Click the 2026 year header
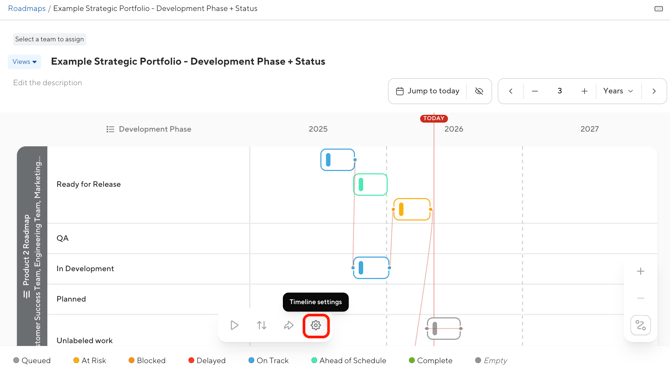The image size is (670, 373). [453, 129]
